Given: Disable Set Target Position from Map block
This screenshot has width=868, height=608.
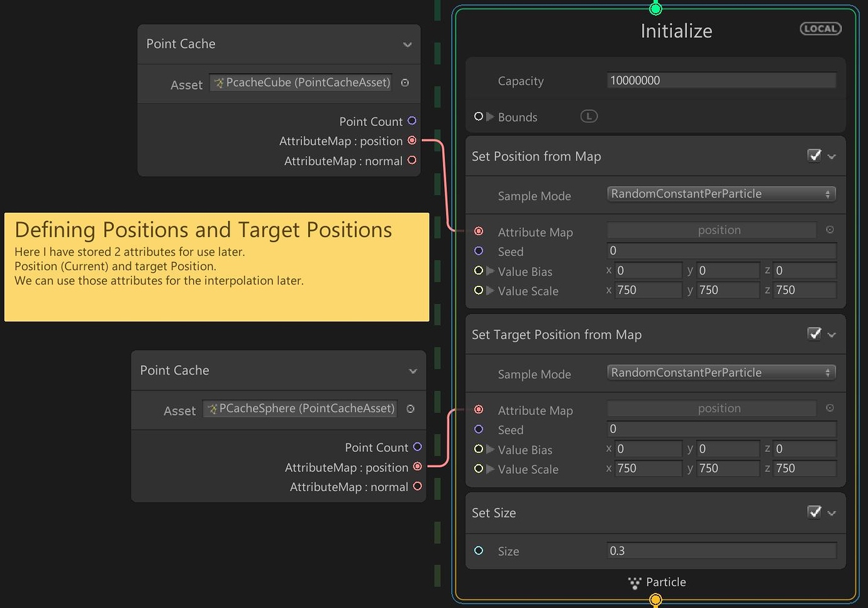Looking at the screenshot, I should click(815, 334).
